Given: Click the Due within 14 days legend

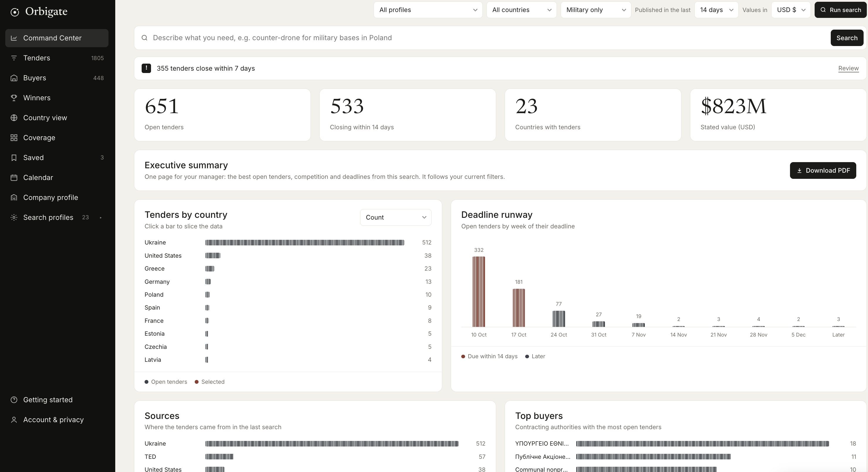Looking at the screenshot, I should coord(489,356).
